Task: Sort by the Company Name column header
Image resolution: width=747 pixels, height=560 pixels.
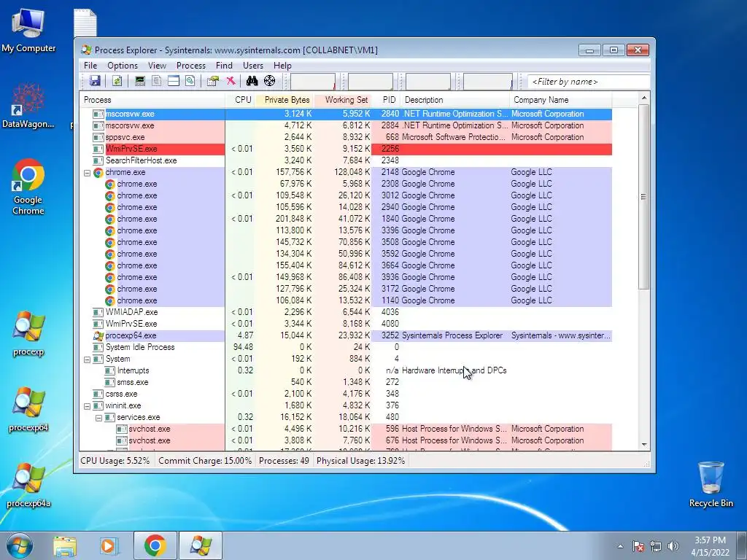Action: tap(561, 100)
